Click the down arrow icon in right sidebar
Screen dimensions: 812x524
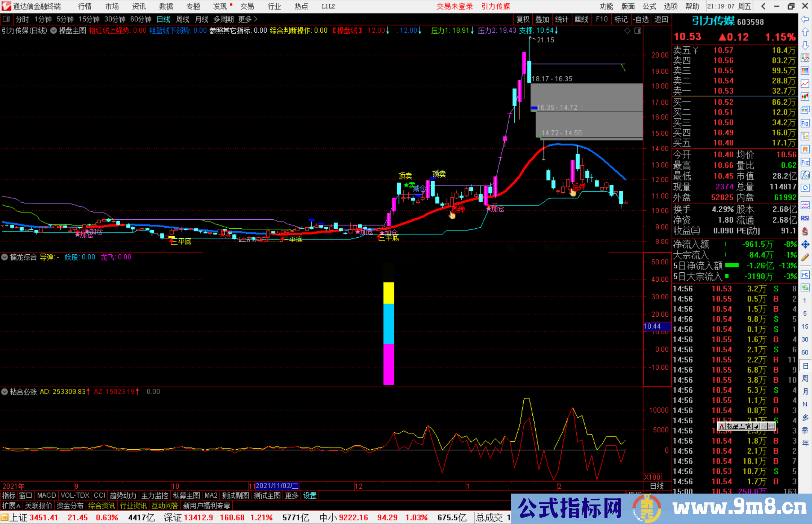pos(805,45)
